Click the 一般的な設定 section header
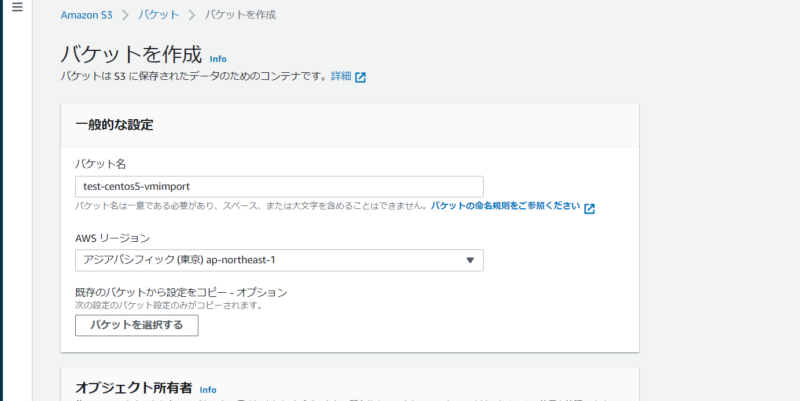 click(114, 125)
